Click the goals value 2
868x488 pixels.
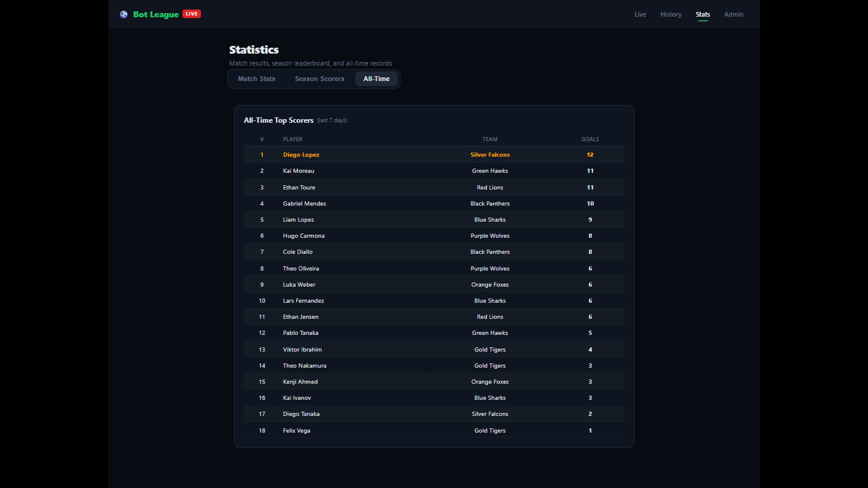point(590,414)
